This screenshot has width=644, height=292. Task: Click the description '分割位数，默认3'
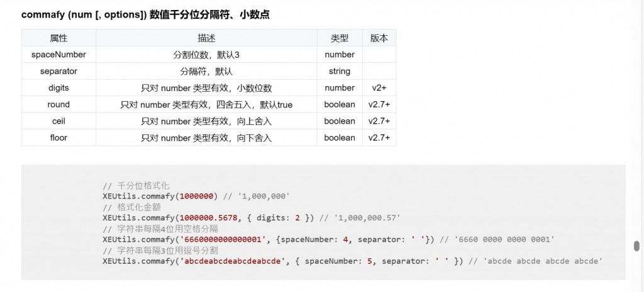[206, 55]
